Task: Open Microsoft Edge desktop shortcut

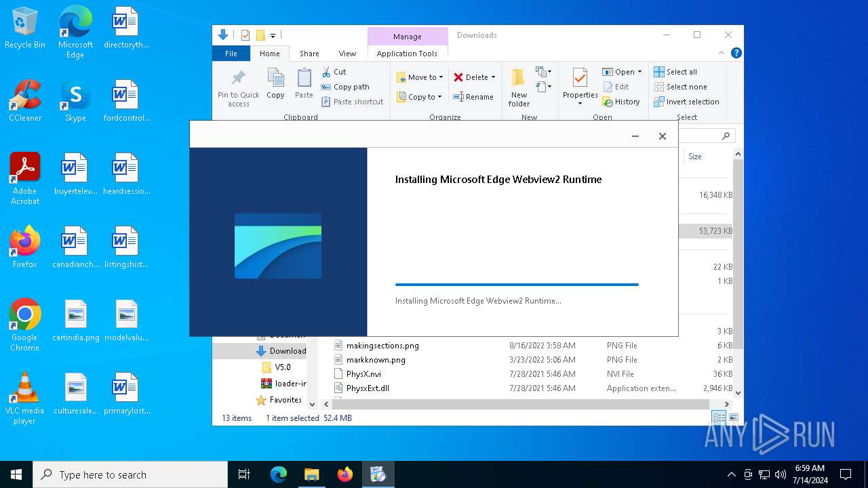Action: pos(75,33)
